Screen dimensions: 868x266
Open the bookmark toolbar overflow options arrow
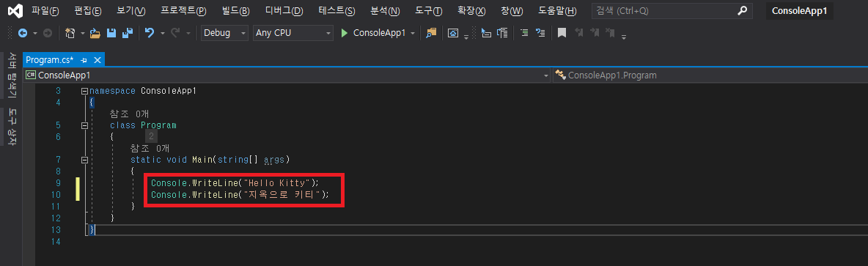point(625,37)
